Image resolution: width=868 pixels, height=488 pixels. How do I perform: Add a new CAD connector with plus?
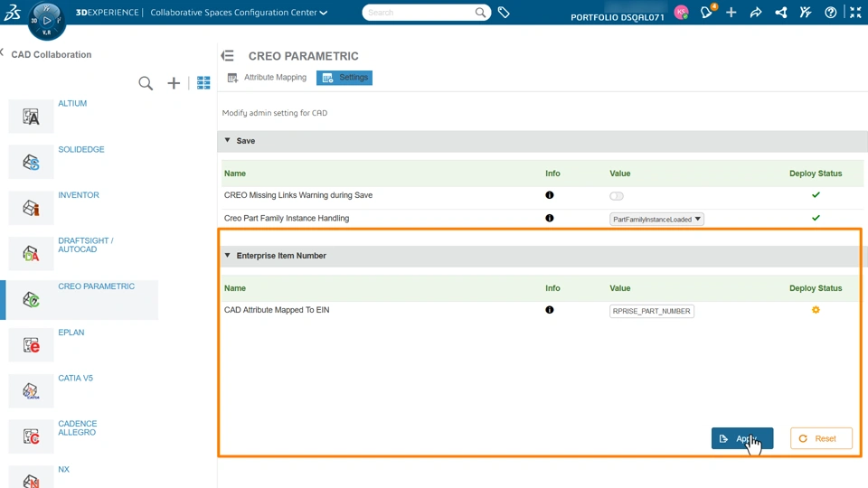click(x=174, y=83)
